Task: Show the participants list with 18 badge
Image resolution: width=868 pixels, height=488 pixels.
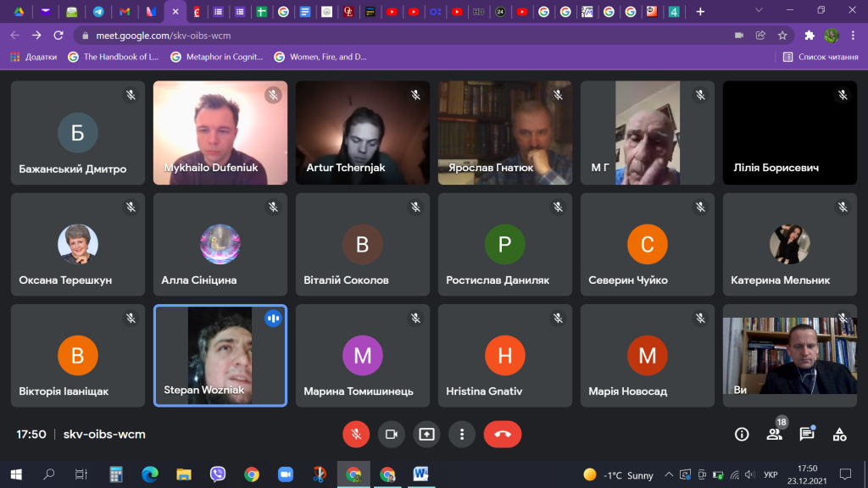Action: click(775, 435)
